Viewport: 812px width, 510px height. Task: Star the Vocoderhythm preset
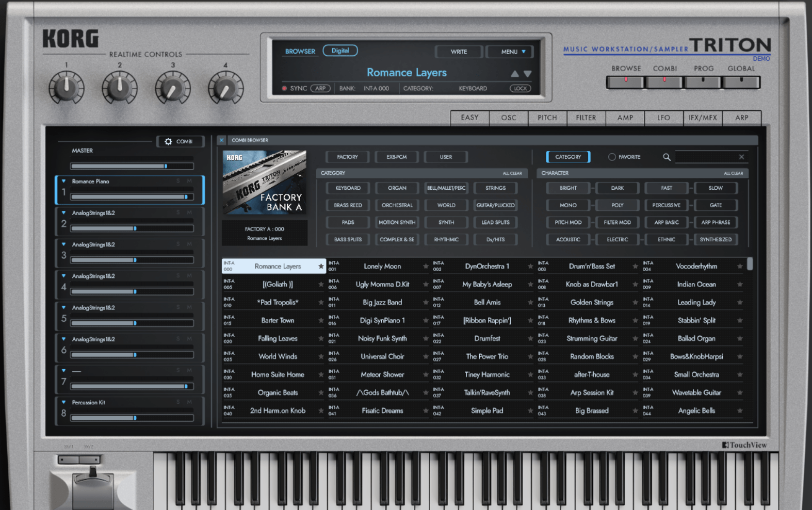[x=740, y=267]
